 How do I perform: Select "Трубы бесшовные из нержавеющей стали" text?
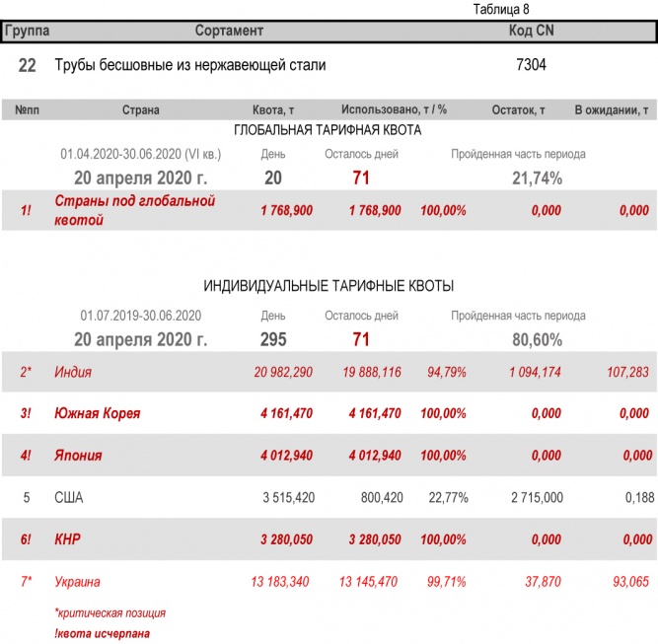[190, 65]
